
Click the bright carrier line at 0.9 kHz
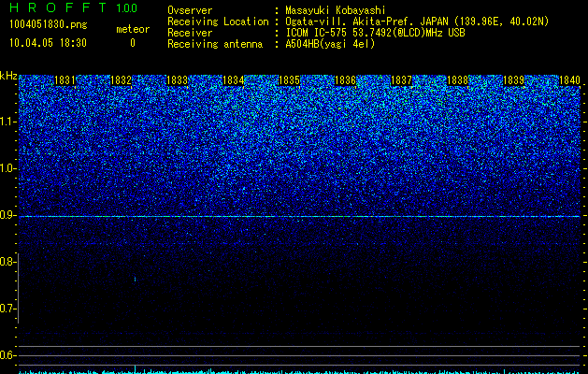click(299, 216)
